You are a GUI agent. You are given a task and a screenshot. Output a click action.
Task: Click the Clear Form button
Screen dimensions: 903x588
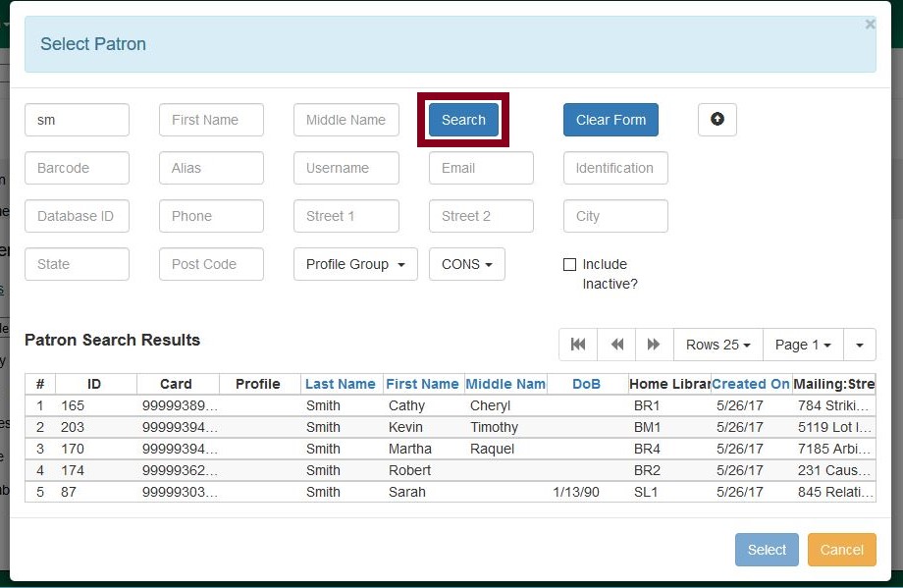(x=611, y=119)
